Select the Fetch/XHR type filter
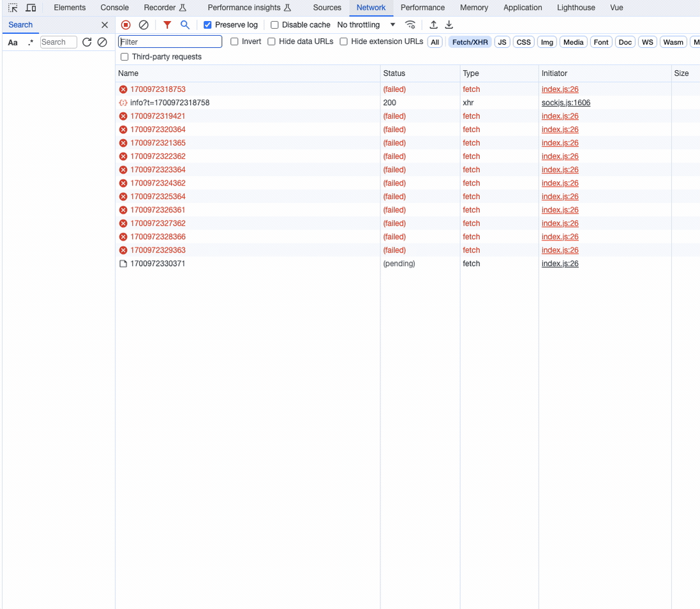Image resolution: width=700 pixels, height=609 pixels. (x=470, y=42)
